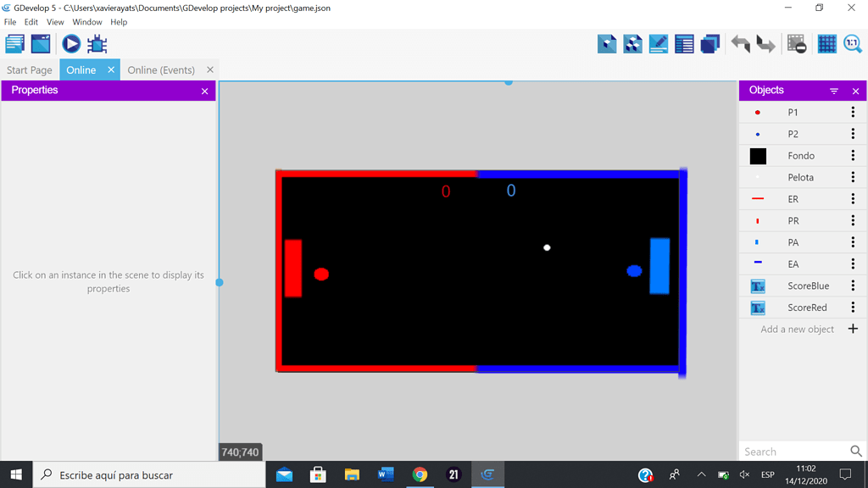Open the object groups editor
868x488 pixels.
(x=632, y=43)
